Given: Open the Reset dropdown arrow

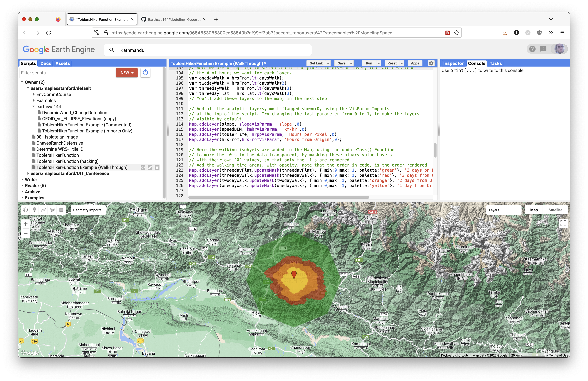Looking at the screenshot, I should (x=402, y=64).
